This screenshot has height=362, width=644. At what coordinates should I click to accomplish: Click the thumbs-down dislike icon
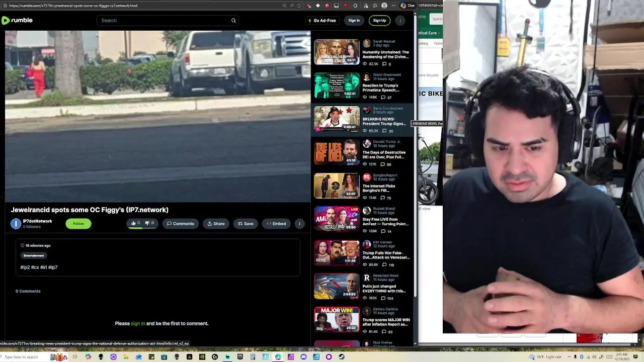point(147,223)
